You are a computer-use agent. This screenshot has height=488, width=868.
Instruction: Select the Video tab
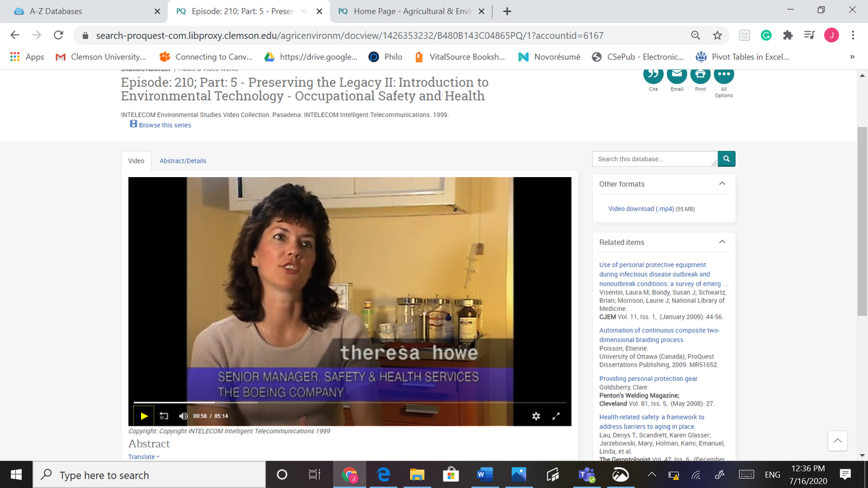click(x=136, y=160)
